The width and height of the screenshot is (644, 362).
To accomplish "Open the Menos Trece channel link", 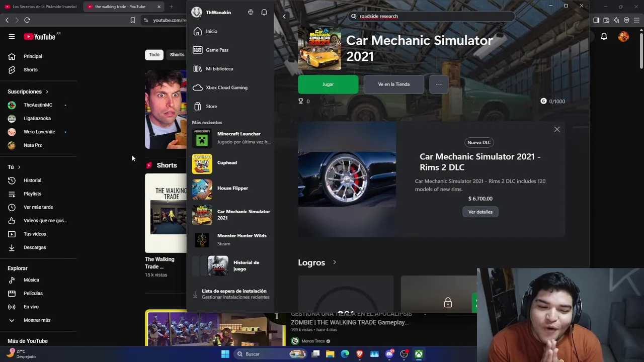I will pos(313,341).
